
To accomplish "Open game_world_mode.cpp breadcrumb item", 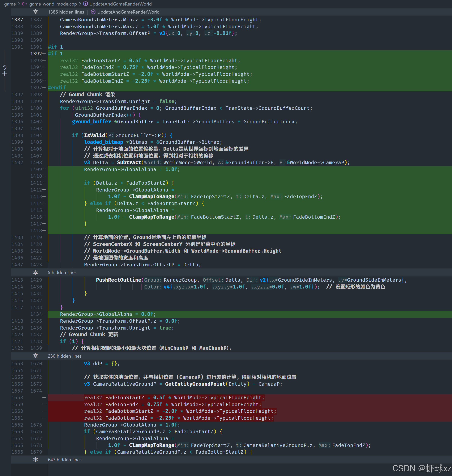I will [x=53, y=4].
